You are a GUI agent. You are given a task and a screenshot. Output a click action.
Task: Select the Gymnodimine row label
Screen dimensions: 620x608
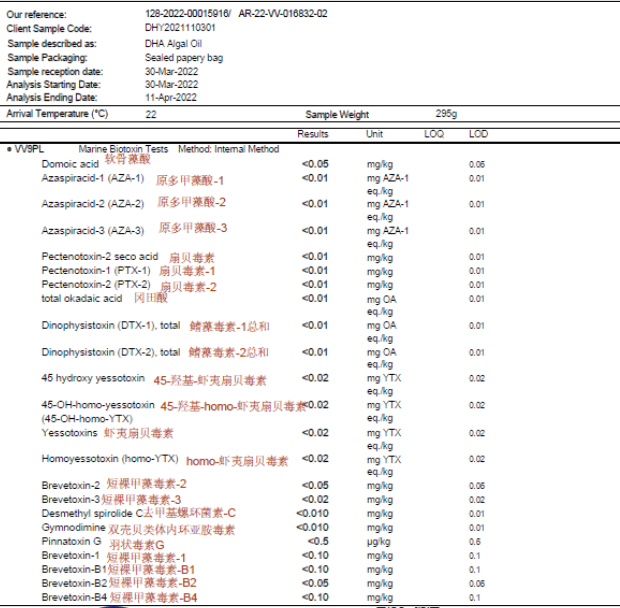pyautogui.click(x=74, y=528)
